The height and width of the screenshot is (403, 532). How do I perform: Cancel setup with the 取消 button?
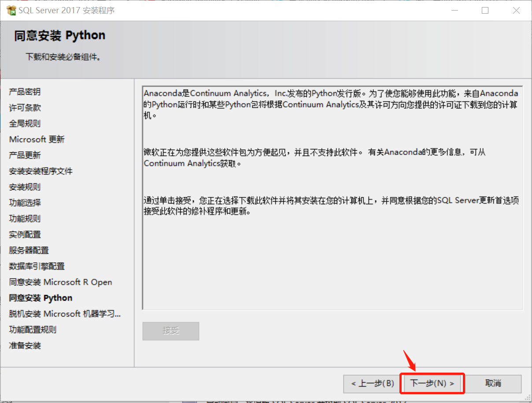coord(493,384)
